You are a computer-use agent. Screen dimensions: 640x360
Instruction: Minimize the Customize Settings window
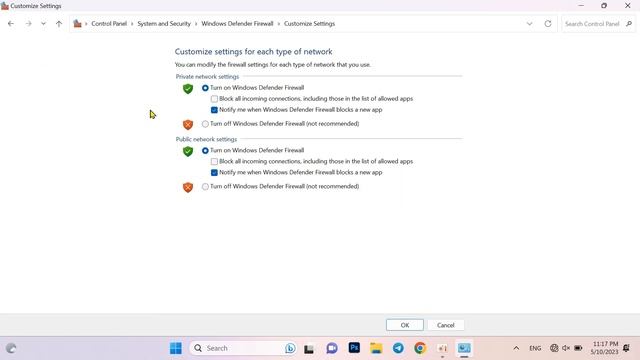click(x=581, y=6)
